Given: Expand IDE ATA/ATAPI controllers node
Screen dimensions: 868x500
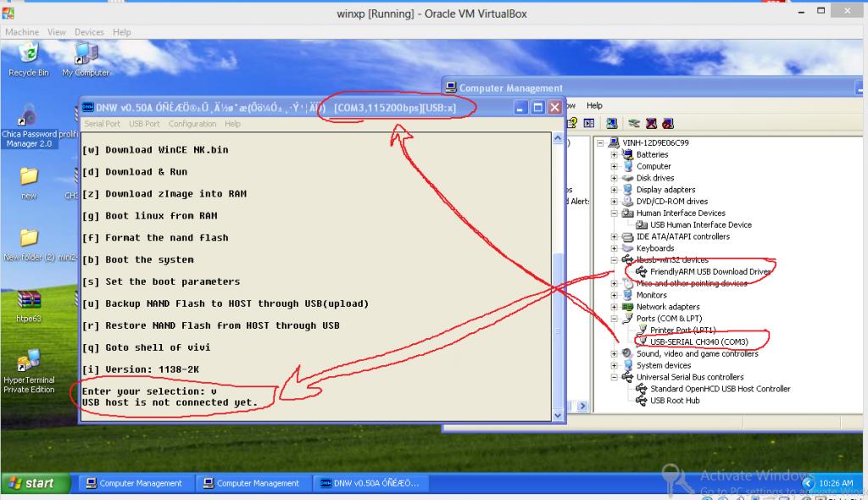Looking at the screenshot, I should [614, 236].
